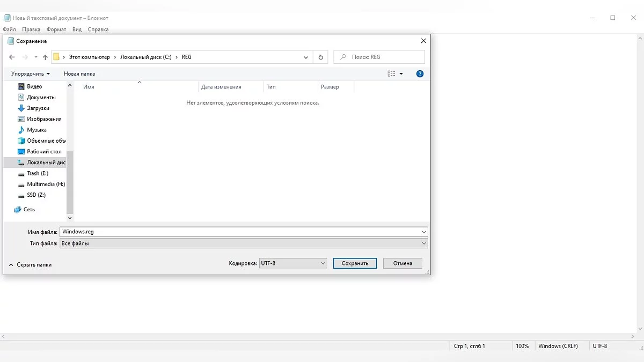The height and width of the screenshot is (362, 644).
Task: Click the Up one level arrow
Action: (x=45, y=57)
